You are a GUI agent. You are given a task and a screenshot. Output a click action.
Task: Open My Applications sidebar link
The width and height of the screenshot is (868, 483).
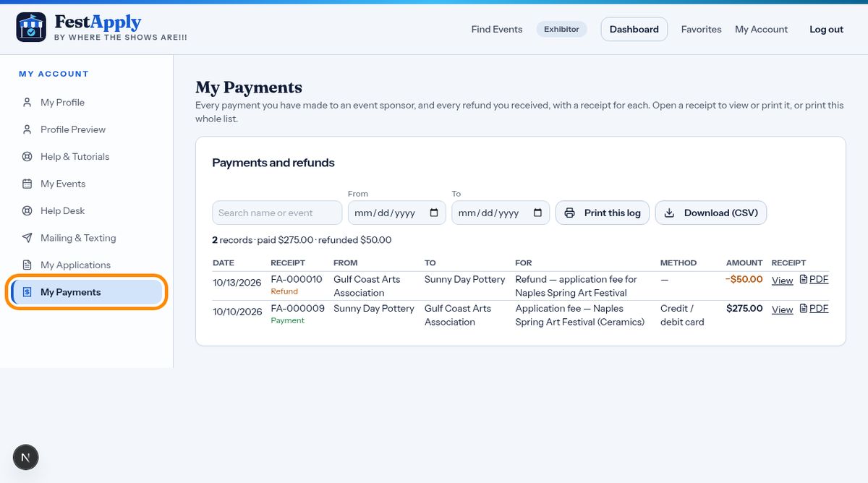(87, 265)
